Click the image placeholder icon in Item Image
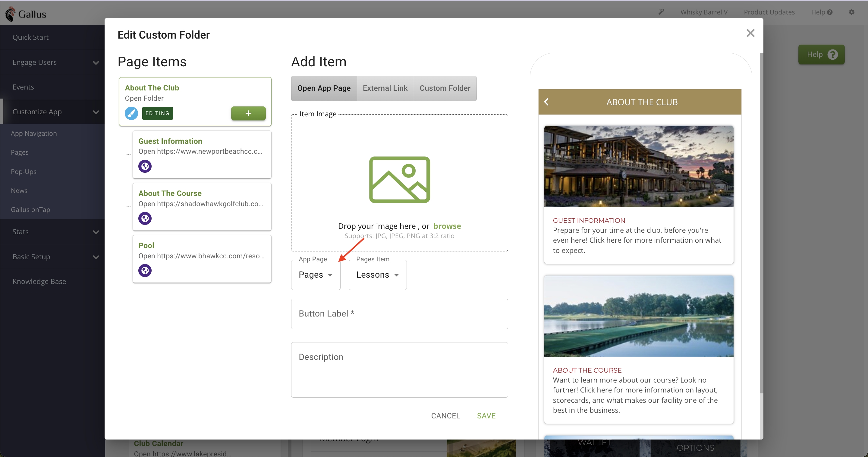The width and height of the screenshot is (868, 457). 400,180
